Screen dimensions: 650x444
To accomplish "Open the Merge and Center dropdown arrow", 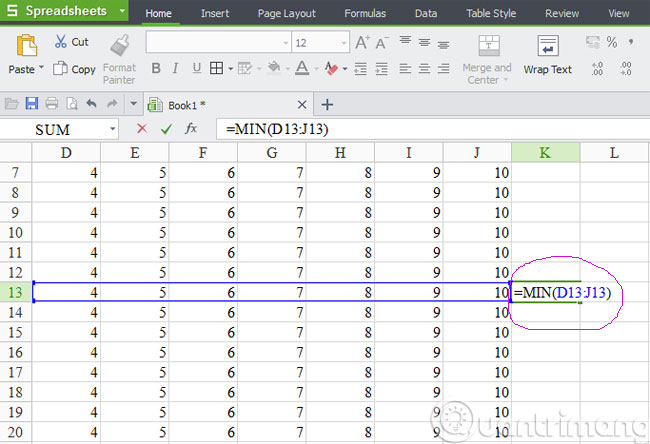I will [x=506, y=80].
